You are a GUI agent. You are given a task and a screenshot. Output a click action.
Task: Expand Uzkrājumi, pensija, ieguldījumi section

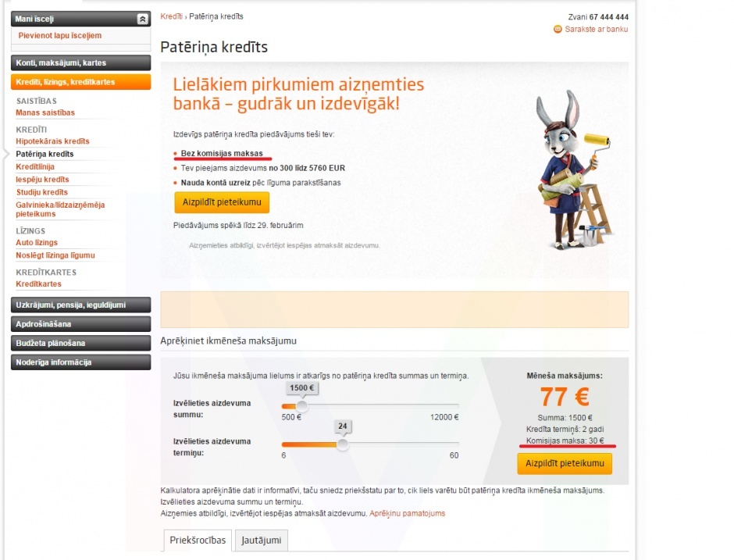pyautogui.click(x=80, y=305)
